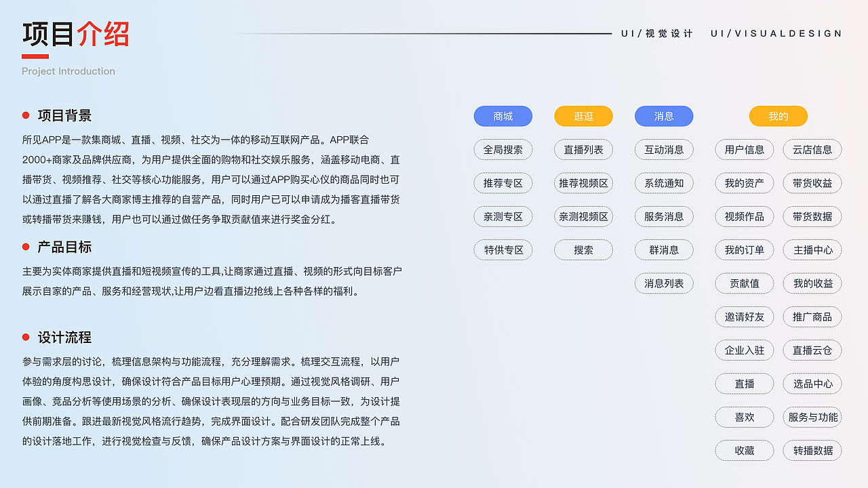Click the 带货收益 pill
868x488 pixels.
click(x=812, y=183)
